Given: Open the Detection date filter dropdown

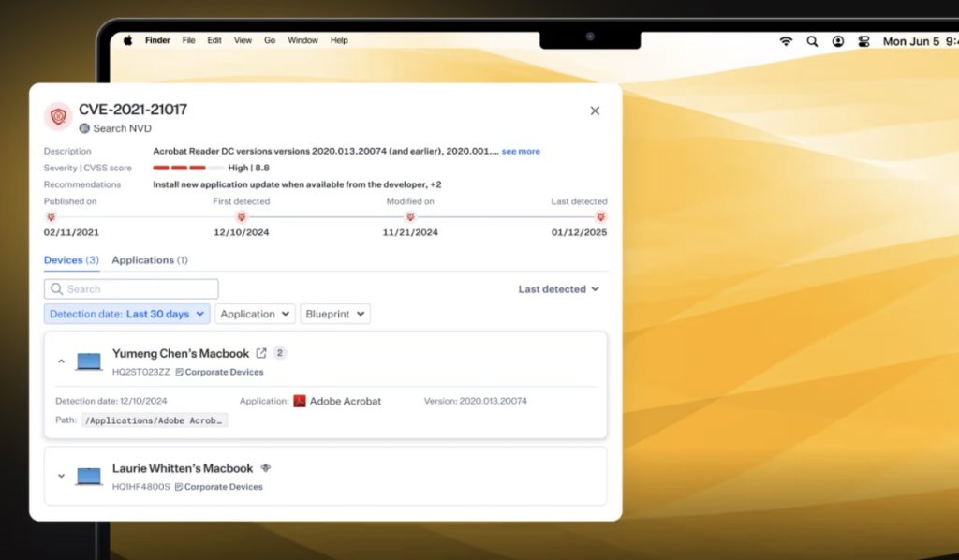Looking at the screenshot, I should [127, 314].
